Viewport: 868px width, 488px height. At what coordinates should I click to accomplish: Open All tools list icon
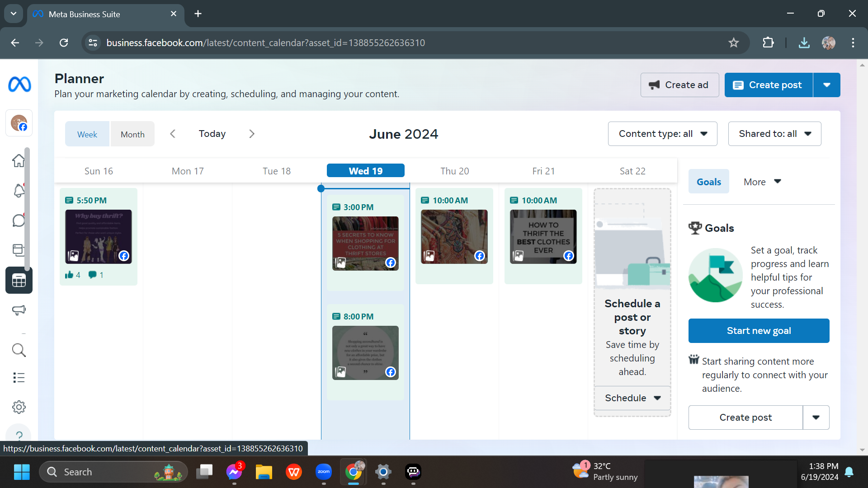[19, 377]
